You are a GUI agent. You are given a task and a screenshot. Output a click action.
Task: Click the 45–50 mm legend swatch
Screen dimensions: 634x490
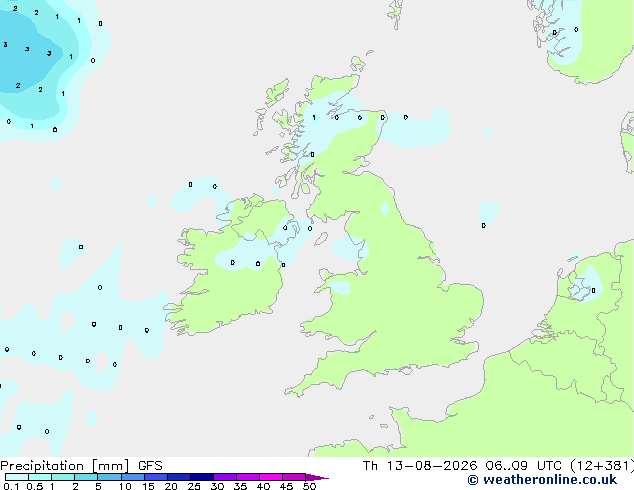(294, 477)
